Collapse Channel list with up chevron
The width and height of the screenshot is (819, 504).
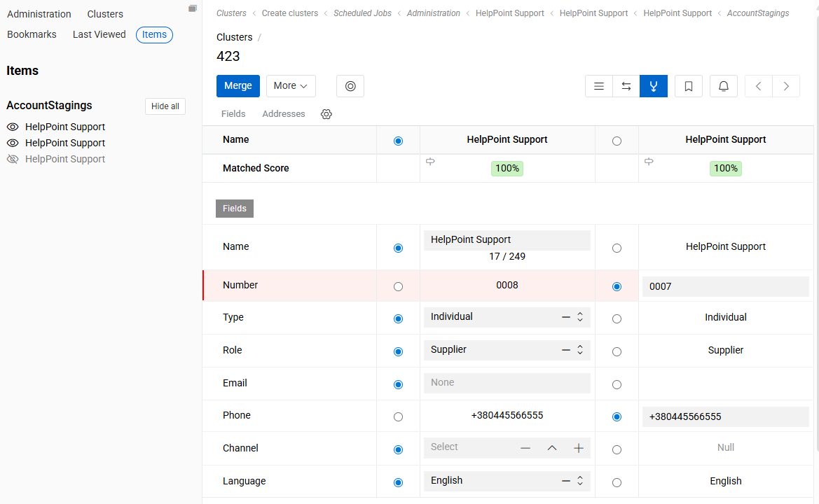[x=551, y=448]
